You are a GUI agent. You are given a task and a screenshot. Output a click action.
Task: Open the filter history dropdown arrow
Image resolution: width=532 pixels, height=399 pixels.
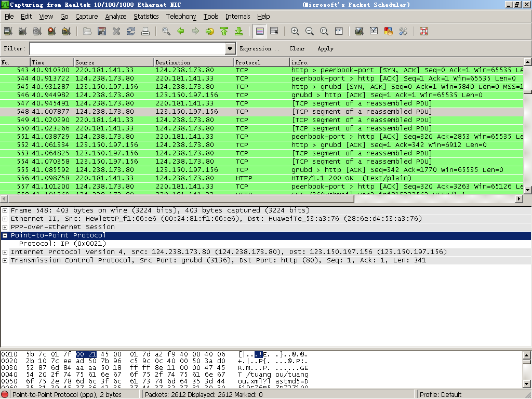[230, 48]
